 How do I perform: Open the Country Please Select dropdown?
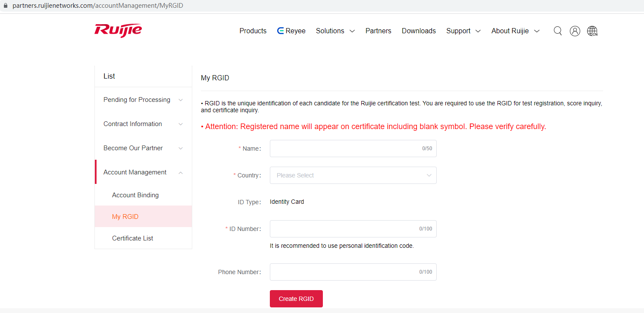tap(353, 175)
